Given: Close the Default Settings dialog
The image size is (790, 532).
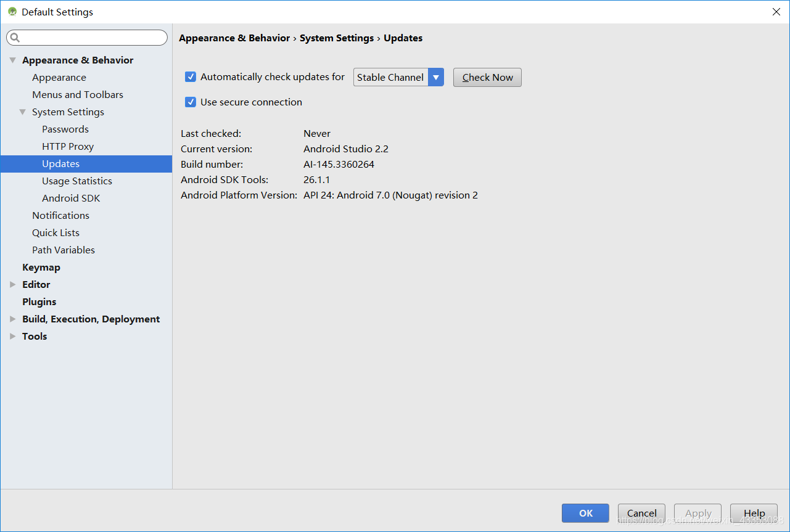Looking at the screenshot, I should (776, 12).
